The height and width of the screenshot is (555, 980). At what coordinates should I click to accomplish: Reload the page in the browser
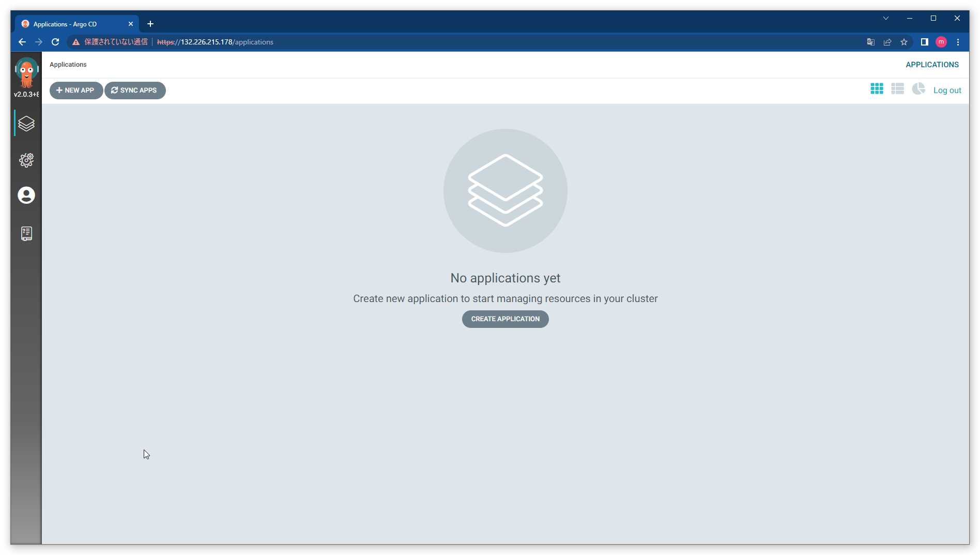click(x=55, y=42)
